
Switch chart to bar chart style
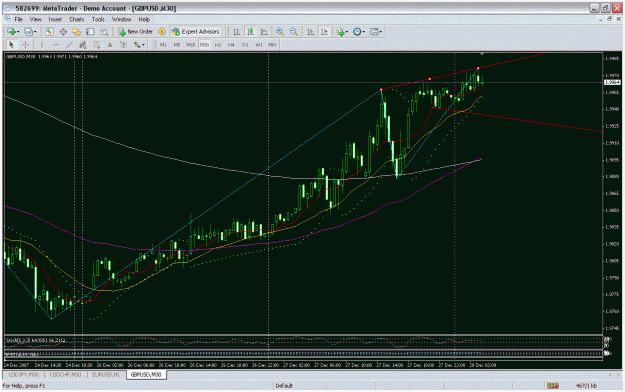(x=236, y=32)
